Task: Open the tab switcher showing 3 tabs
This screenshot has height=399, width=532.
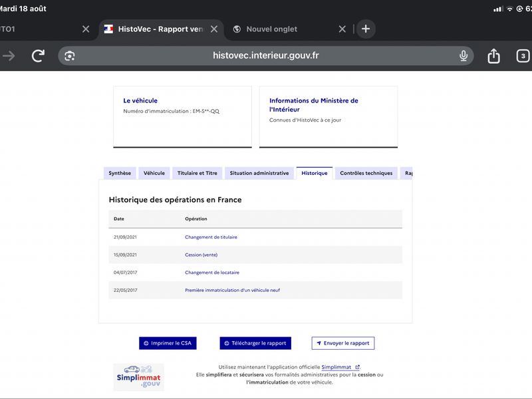Action: pos(523,56)
